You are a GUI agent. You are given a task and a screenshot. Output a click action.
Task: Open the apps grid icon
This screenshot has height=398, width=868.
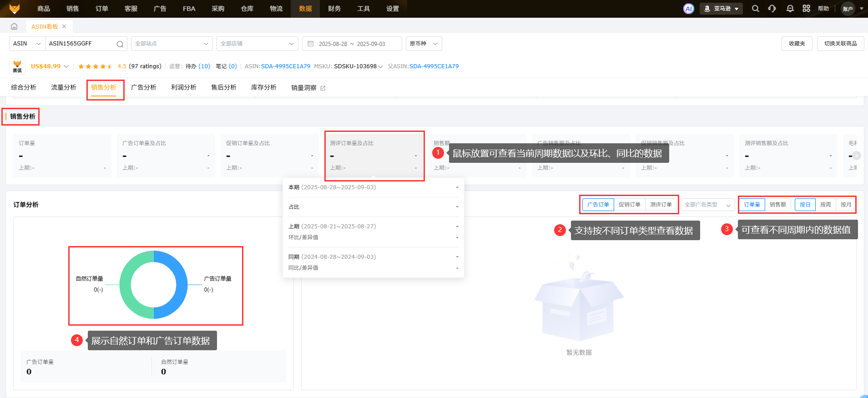[807, 9]
